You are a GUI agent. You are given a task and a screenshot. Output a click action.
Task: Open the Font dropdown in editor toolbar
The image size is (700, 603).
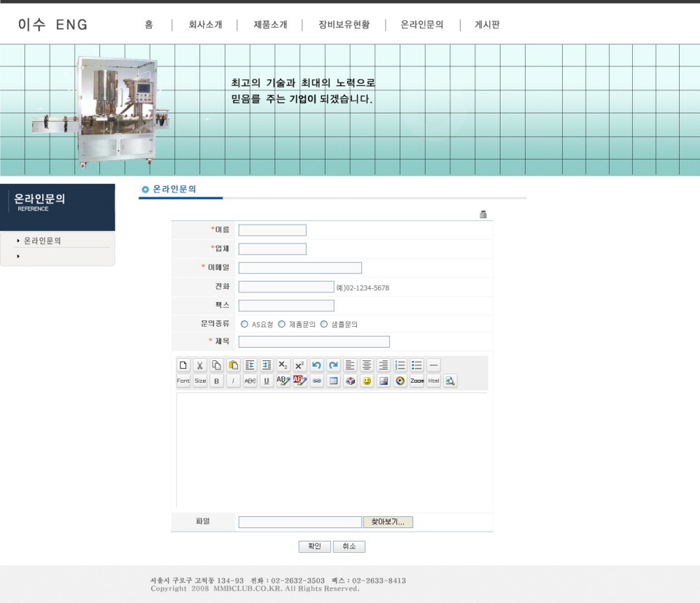[x=183, y=381]
